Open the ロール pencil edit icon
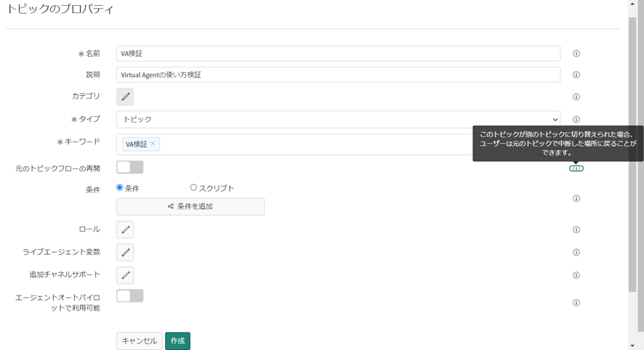Viewport: 644px width, 350px height. click(x=125, y=229)
